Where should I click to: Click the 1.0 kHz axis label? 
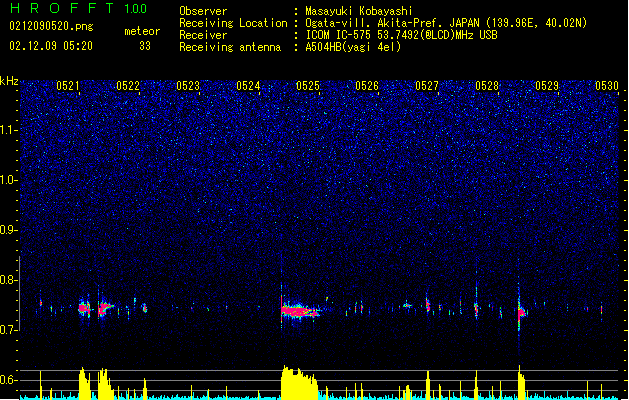point(8,180)
